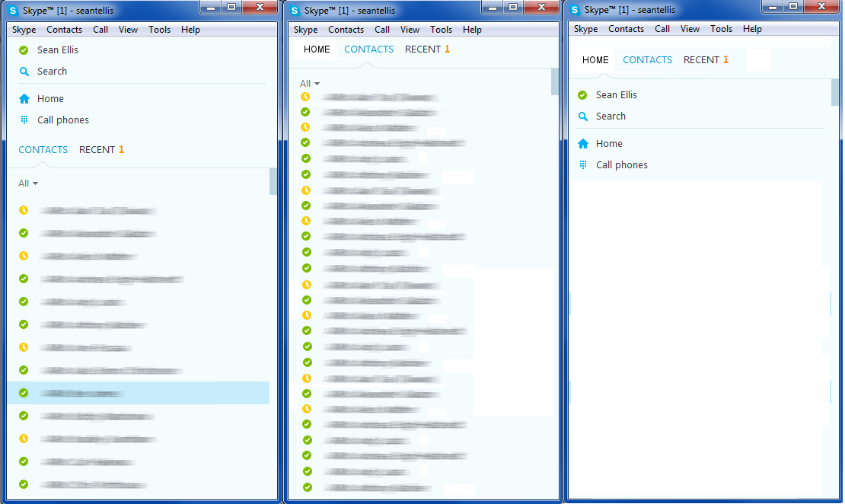This screenshot has height=504, width=845.
Task: Open the Help menu in left window
Action: click(x=191, y=30)
